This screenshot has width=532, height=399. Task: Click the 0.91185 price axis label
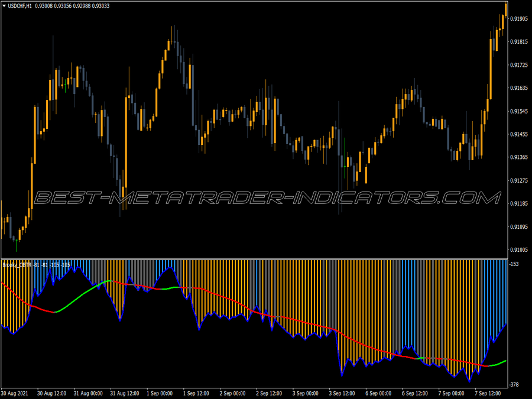519,203
